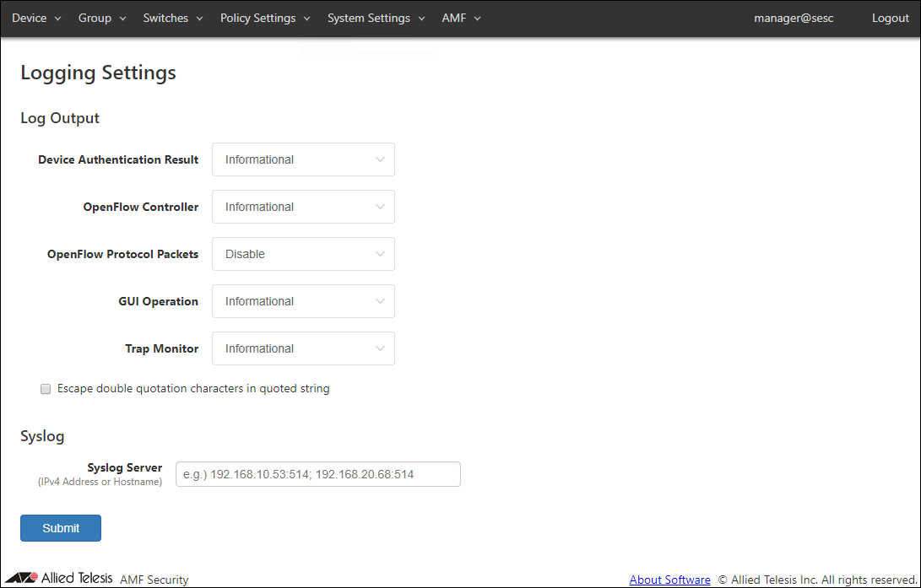Click the chevron arrow beside Policy Settings
This screenshot has height=588, width=921.
click(307, 19)
